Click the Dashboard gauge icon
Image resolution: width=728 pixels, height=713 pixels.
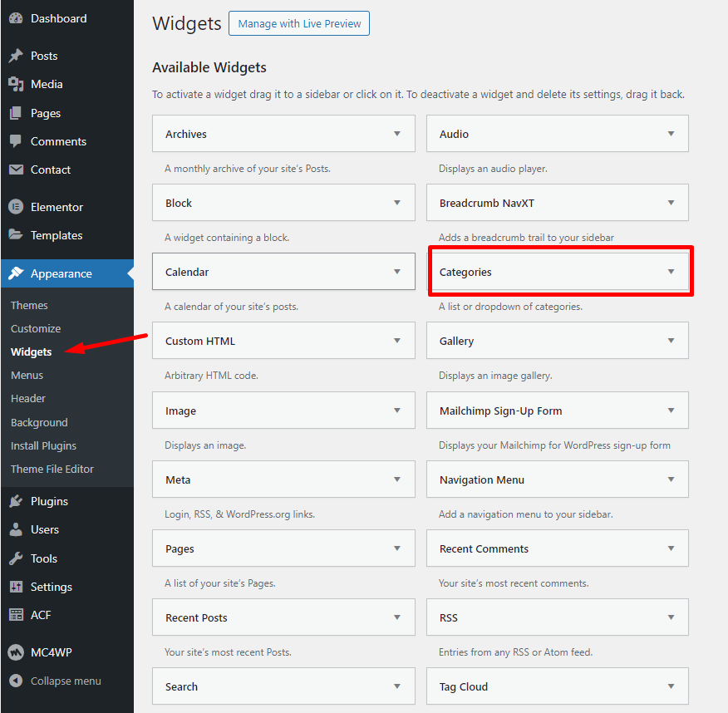coord(16,18)
